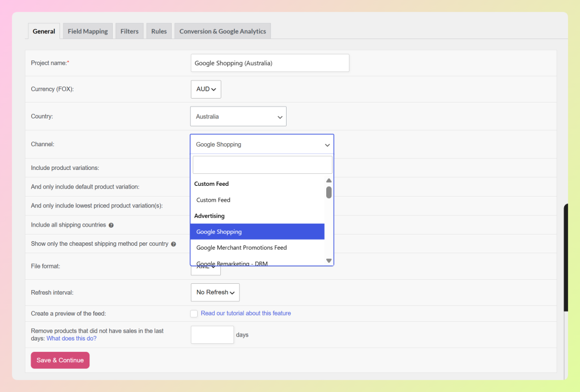The image size is (580, 392).
Task: Open the Field Mapping tab
Action: (x=88, y=31)
